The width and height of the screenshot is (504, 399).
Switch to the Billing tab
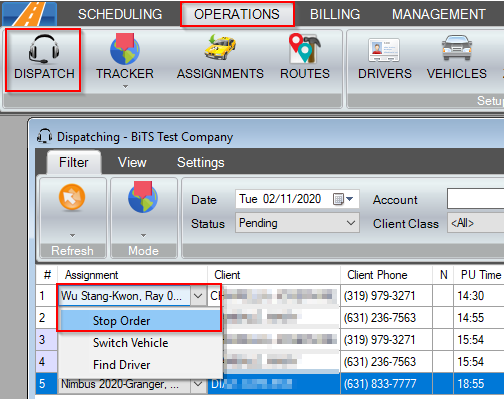[335, 14]
